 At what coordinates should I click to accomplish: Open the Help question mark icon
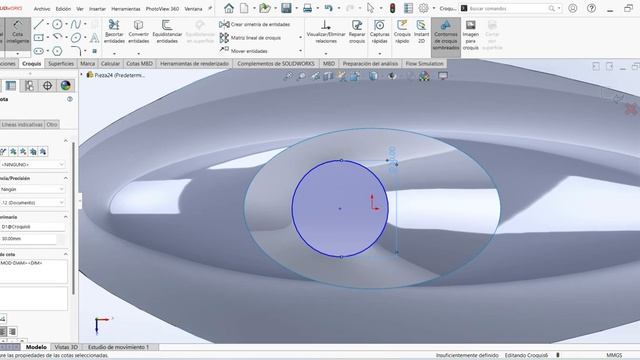click(591, 8)
